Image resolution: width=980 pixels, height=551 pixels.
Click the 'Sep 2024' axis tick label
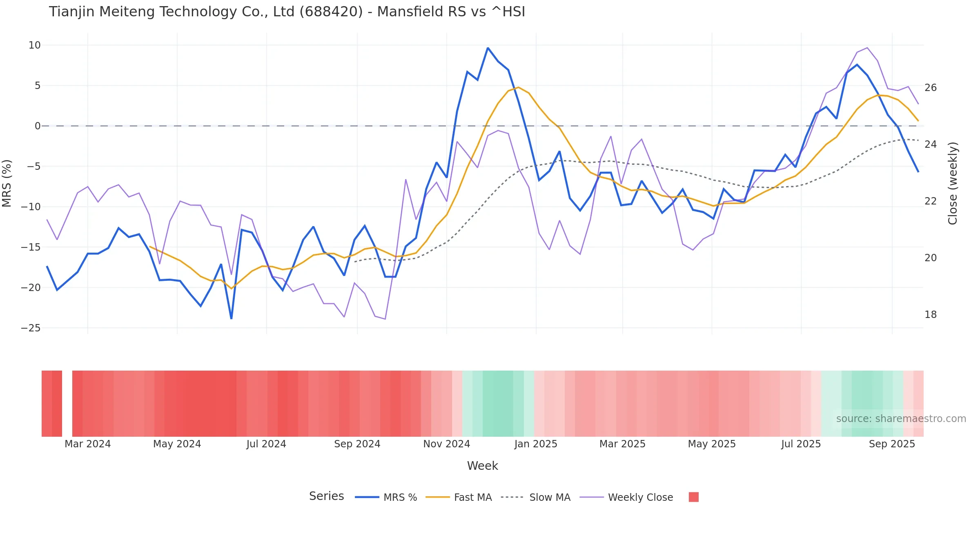(357, 444)
